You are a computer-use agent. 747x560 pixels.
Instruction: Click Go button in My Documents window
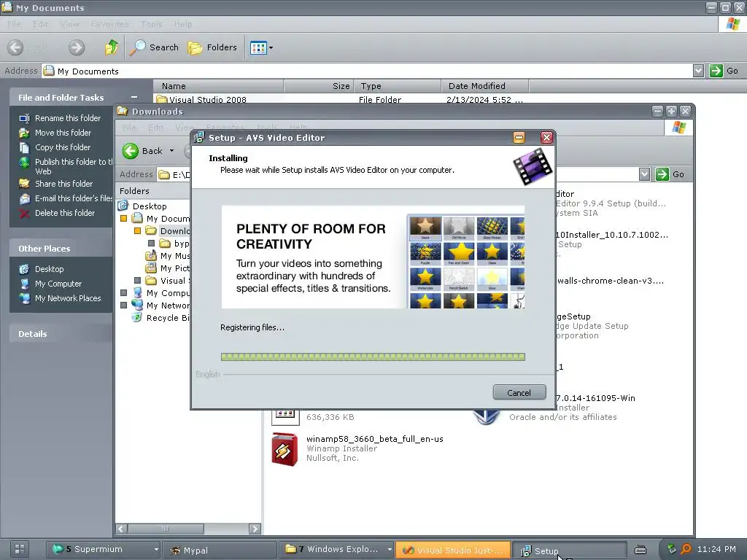724,71
